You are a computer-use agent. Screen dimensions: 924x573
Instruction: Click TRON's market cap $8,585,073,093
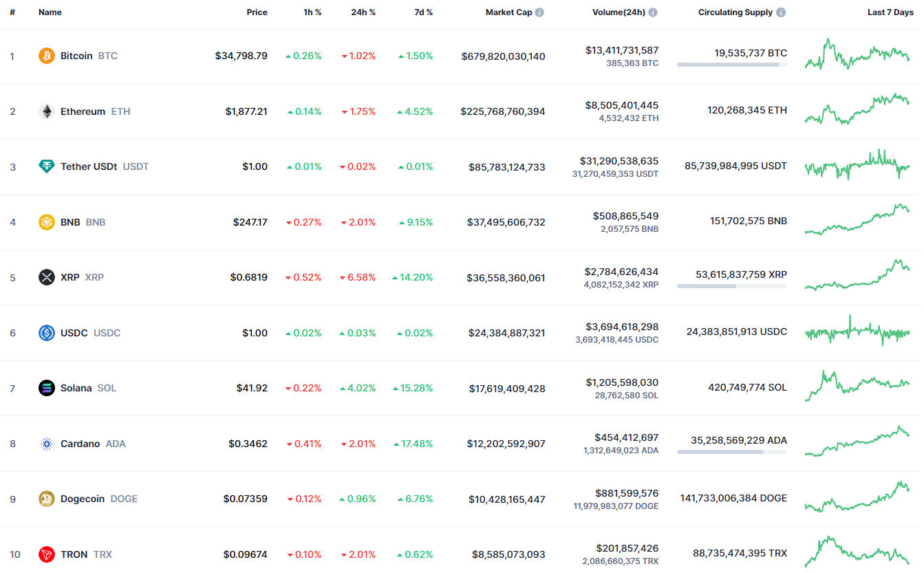coord(508,554)
